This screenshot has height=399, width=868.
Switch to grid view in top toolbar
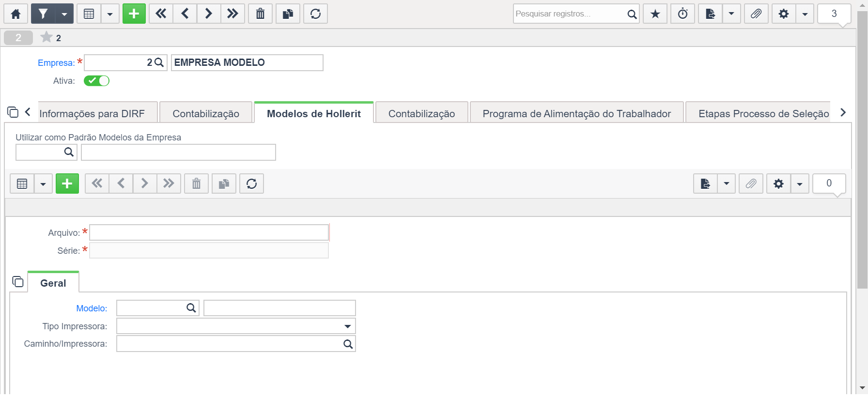click(89, 14)
